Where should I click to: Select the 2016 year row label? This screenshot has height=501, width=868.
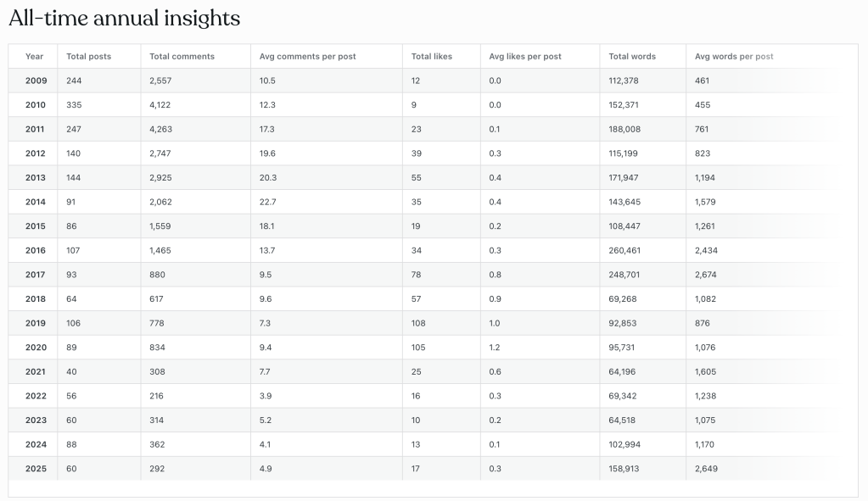(x=36, y=251)
